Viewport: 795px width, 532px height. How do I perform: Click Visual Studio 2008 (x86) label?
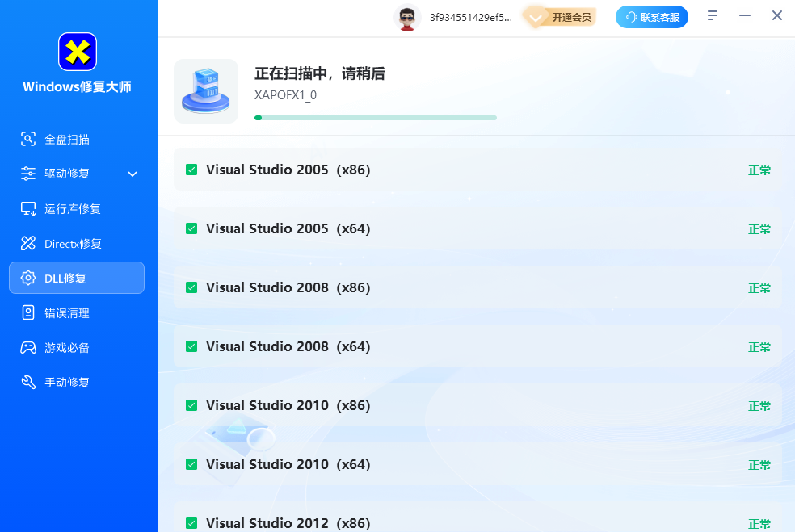pos(288,287)
